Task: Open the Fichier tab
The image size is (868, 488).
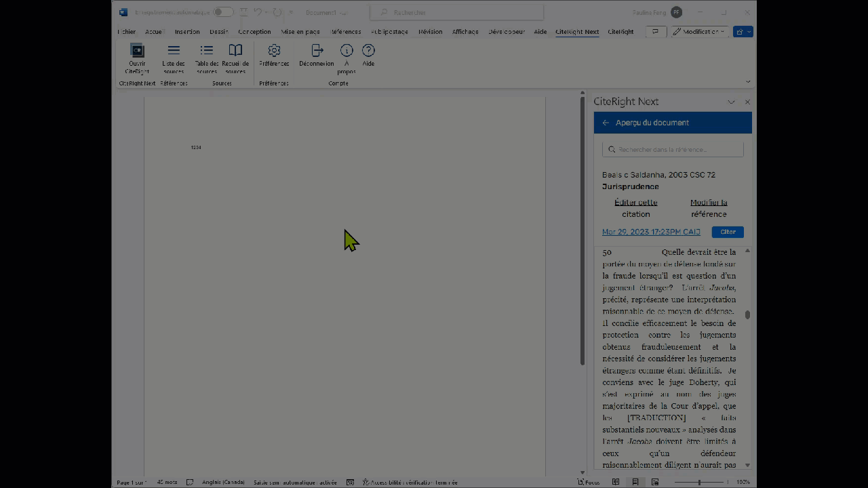Action: pos(126,32)
